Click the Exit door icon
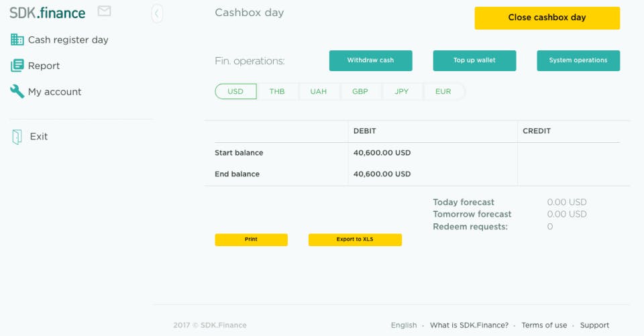Screen dimensions: 644x336 (x=17, y=137)
